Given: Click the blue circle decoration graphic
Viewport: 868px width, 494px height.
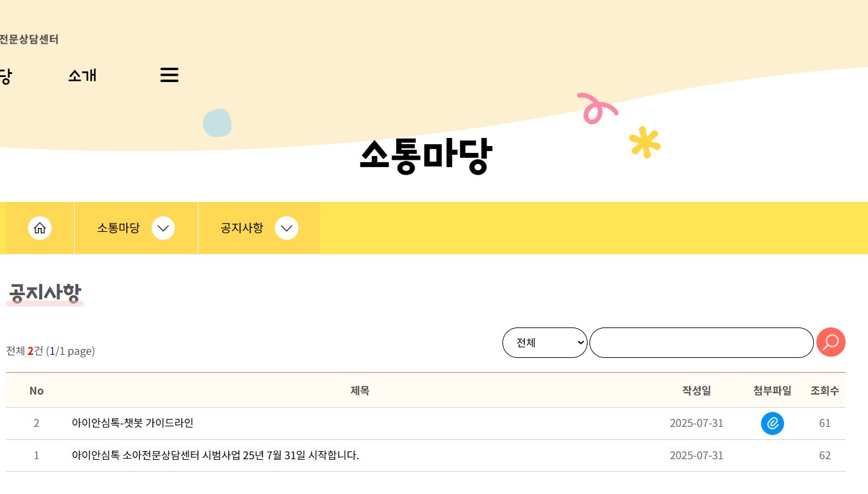Looking at the screenshot, I should click(x=217, y=123).
